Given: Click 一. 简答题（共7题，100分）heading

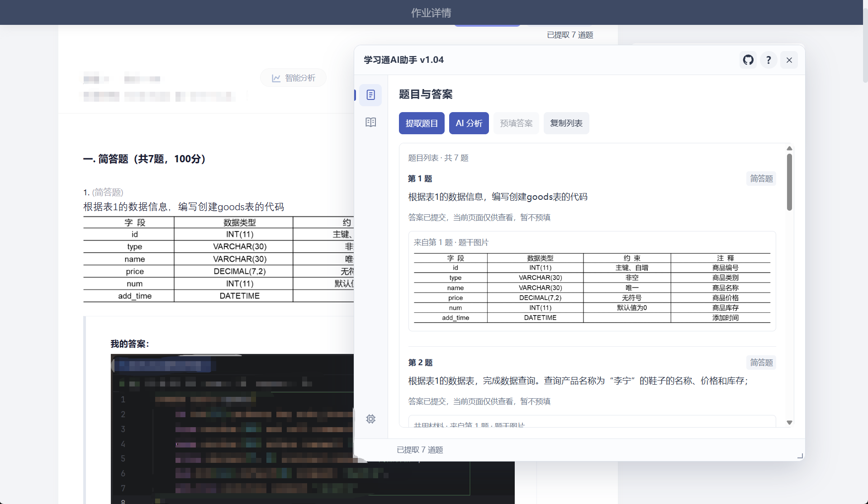Looking at the screenshot, I should click(x=145, y=159).
